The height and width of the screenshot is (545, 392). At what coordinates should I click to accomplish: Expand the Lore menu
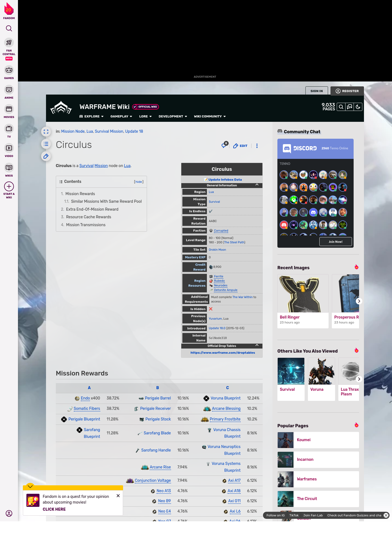[x=145, y=116]
